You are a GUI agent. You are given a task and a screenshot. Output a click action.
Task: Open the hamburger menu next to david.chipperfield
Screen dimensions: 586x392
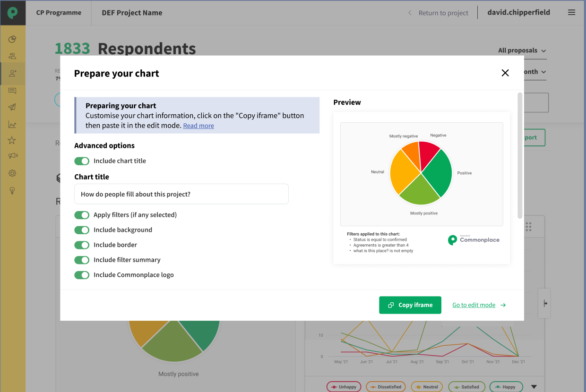click(571, 12)
